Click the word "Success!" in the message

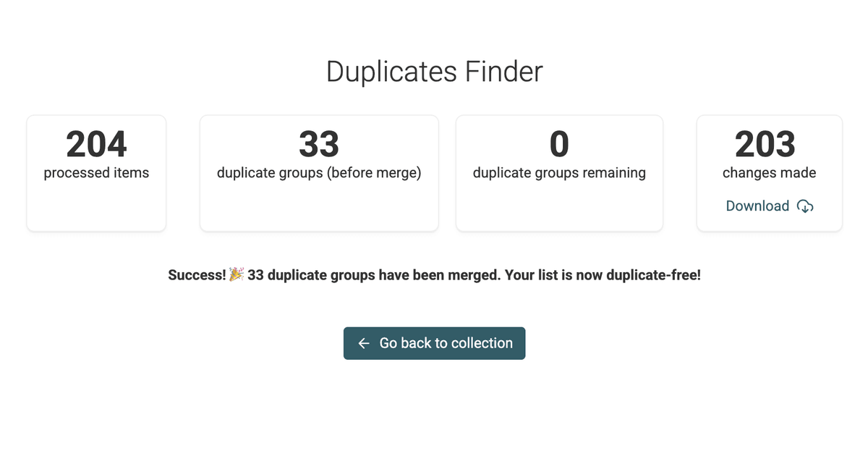pos(197,275)
